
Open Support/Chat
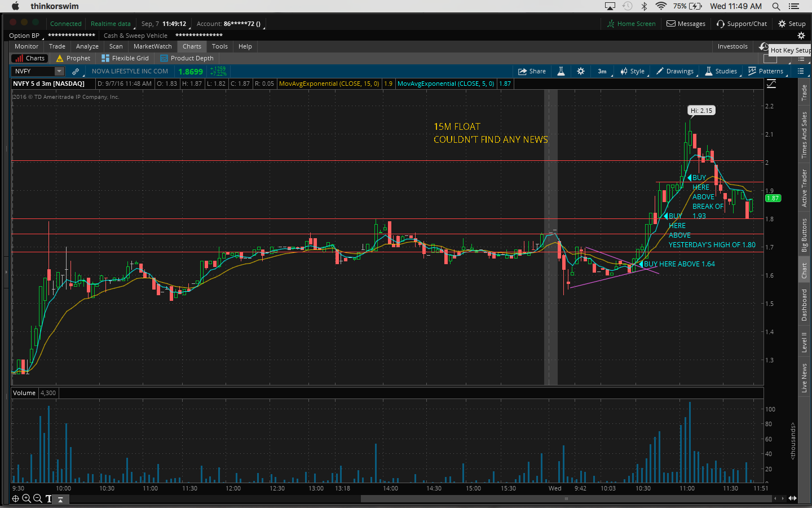742,24
